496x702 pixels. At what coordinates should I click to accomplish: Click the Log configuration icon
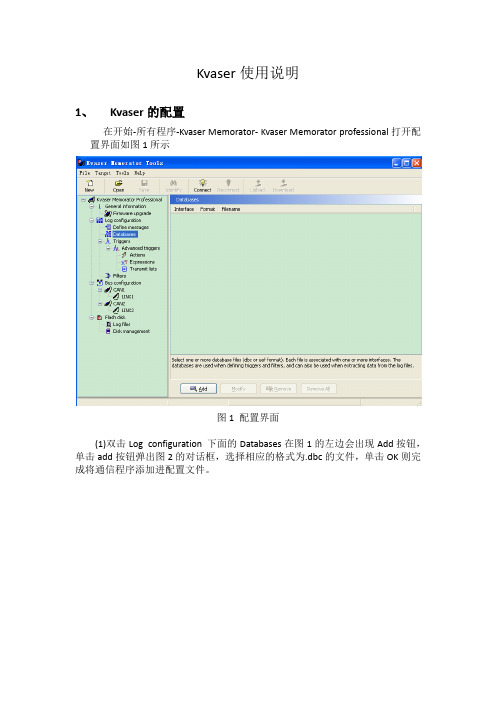(99, 220)
